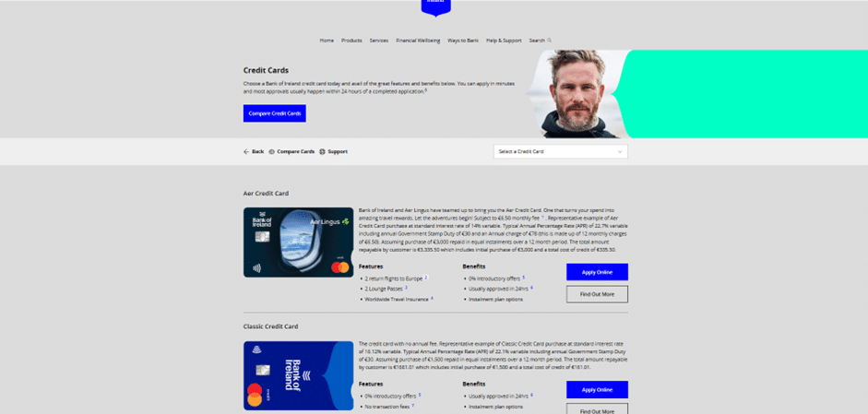
Task: Open the Financial Wellbeing menu
Action: (x=418, y=41)
